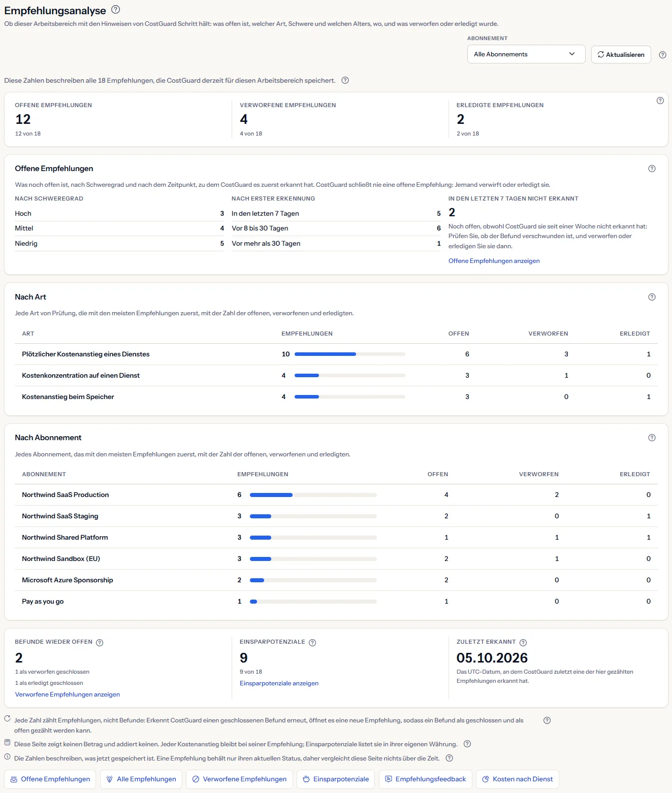Click help icon beside Zuletzt erkannt
The width and height of the screenshot is (672, 793).
click(x=523, y=642)
